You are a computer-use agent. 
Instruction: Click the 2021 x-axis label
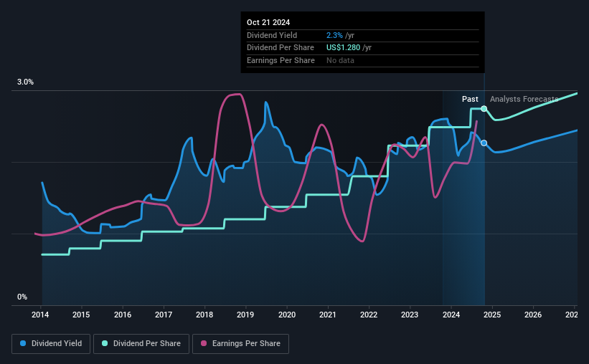pyautogui.click(x=328, y=315)
